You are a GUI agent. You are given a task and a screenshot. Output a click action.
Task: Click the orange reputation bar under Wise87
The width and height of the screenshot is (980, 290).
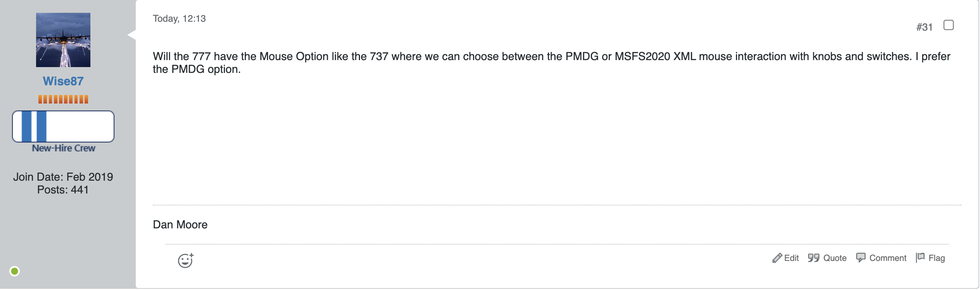[x=63, y=99]
